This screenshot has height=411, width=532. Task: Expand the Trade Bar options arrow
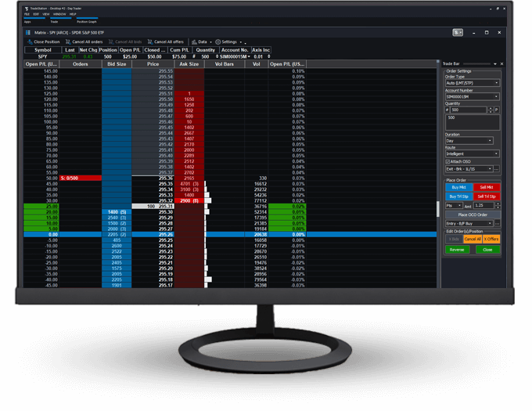(x=495, y=64)
